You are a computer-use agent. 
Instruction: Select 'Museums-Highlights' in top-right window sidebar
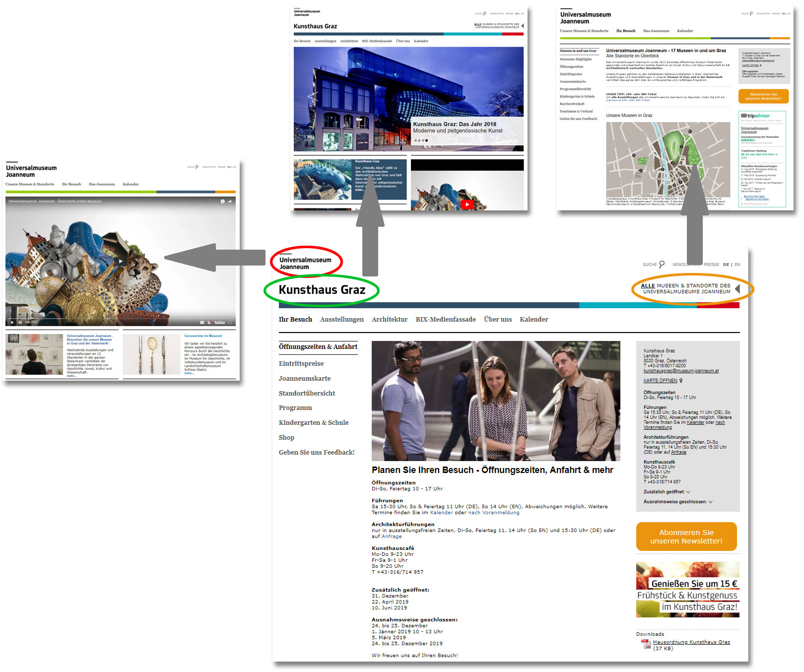576,59
